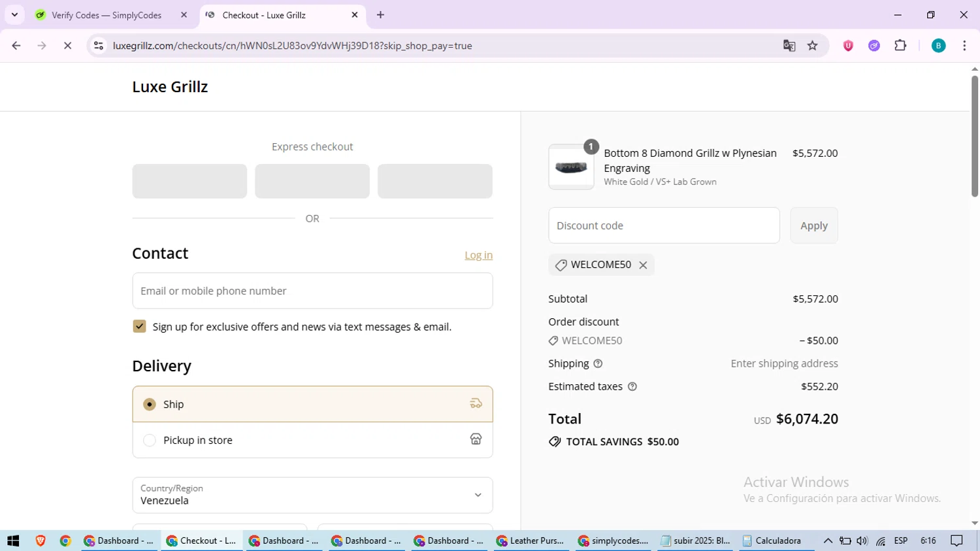Click the middle express checkout button

point(312,181)
